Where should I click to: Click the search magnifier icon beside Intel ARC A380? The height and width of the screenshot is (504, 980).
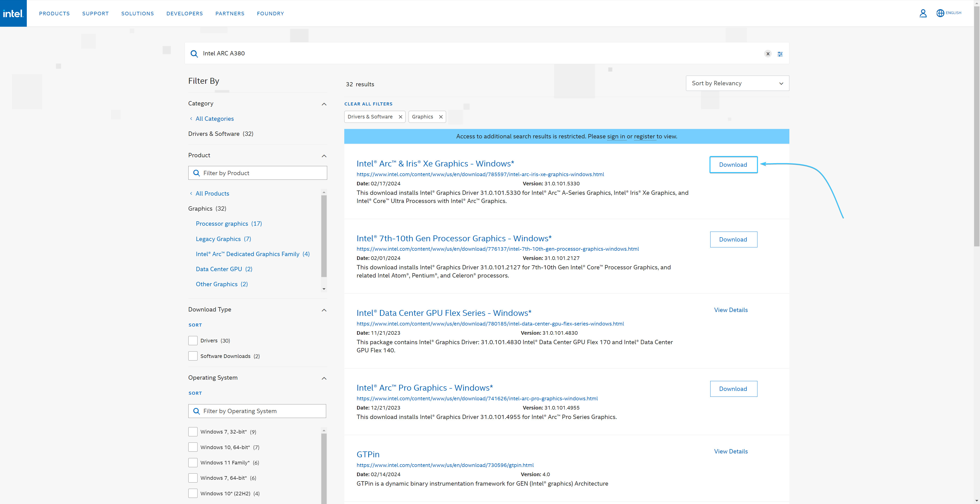pos(194,54)
